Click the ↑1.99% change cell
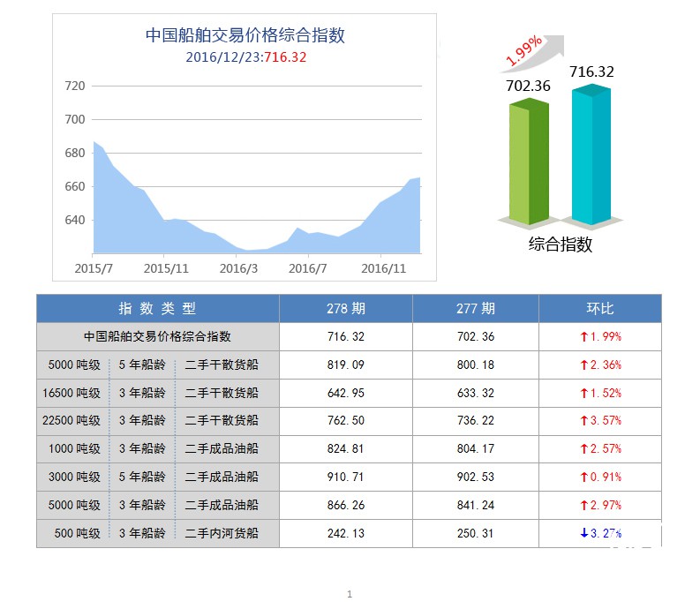 tap(600, 336)
